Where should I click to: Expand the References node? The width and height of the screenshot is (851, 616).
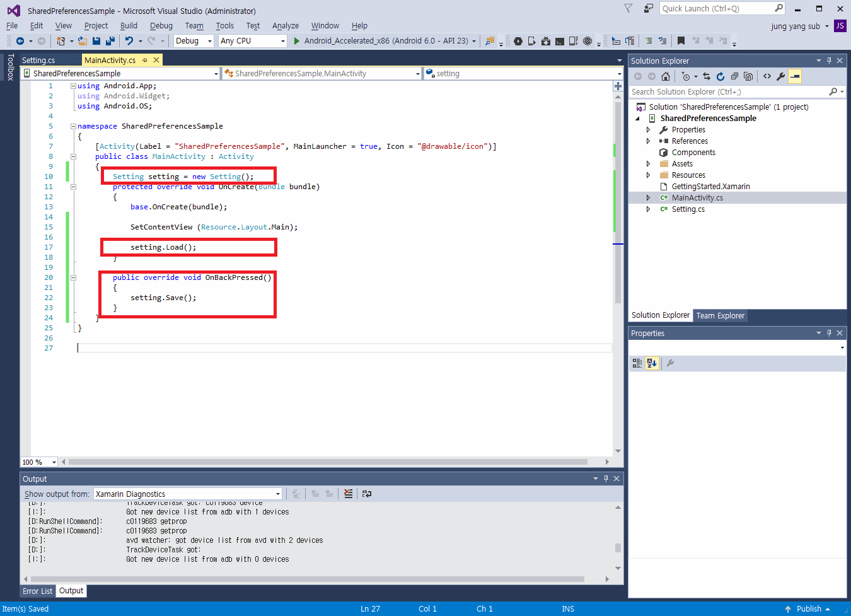(648, 141)
